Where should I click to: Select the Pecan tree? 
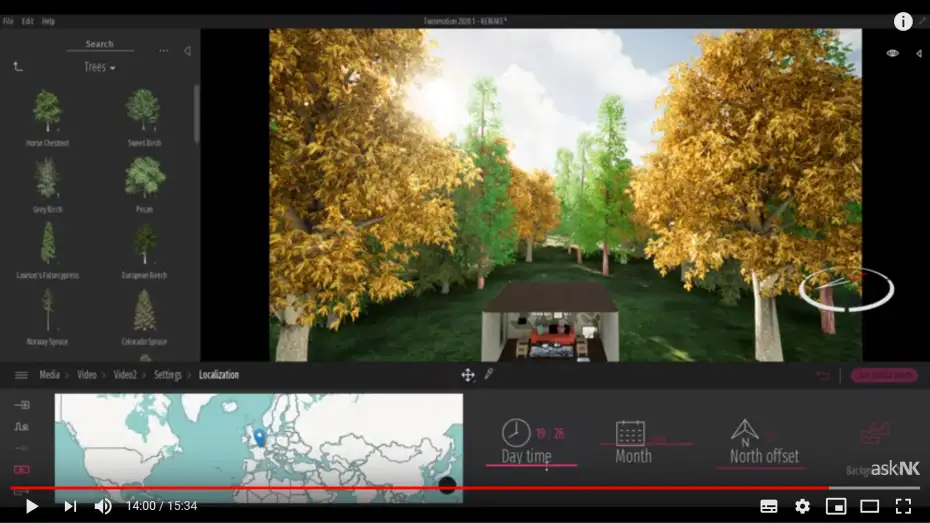pos(144,185)
